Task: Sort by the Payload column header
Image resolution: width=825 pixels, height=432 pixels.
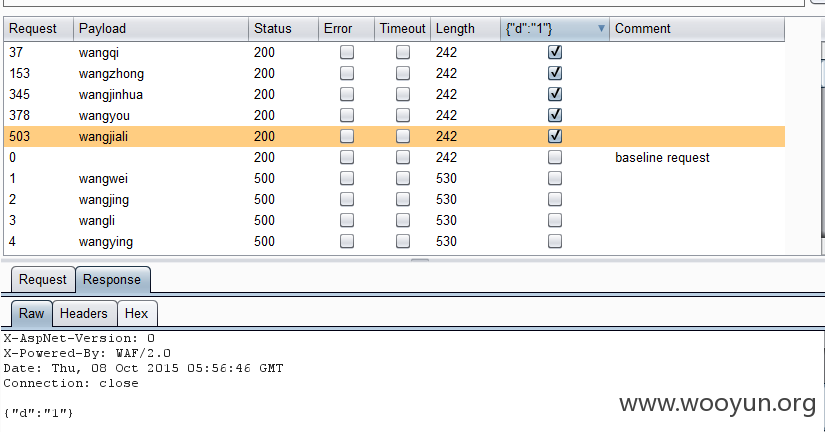Action: pyautogui.click(x=160, y=28)
